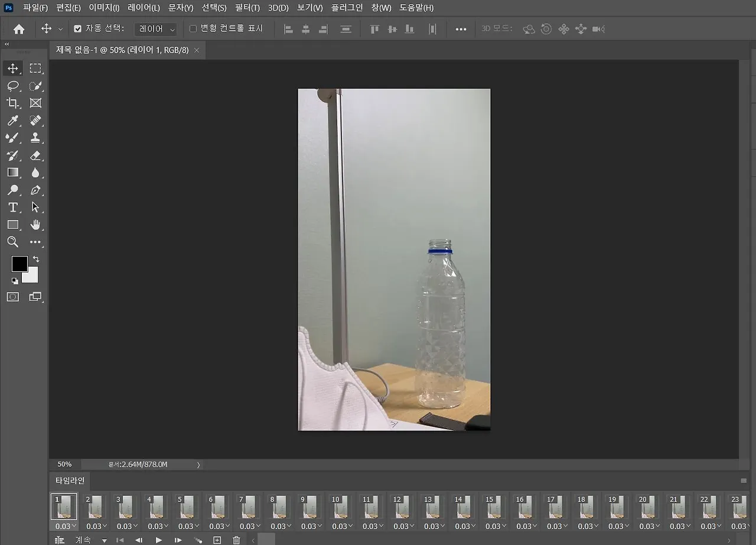
Task: Select the Crop tool
Action: click(12, 103)
